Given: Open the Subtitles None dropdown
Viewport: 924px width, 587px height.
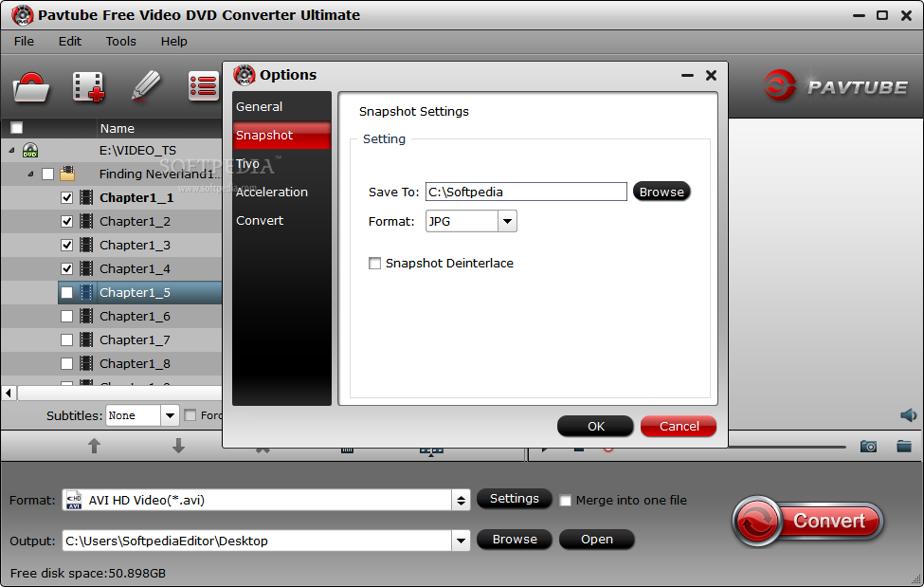Looking at the screenshot, I should [170, 415].
